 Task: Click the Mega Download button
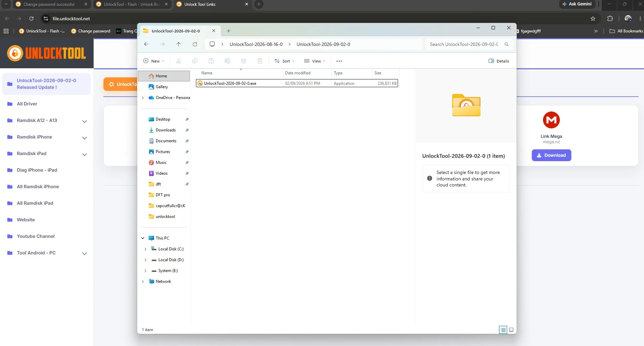[x=551, y=155]
